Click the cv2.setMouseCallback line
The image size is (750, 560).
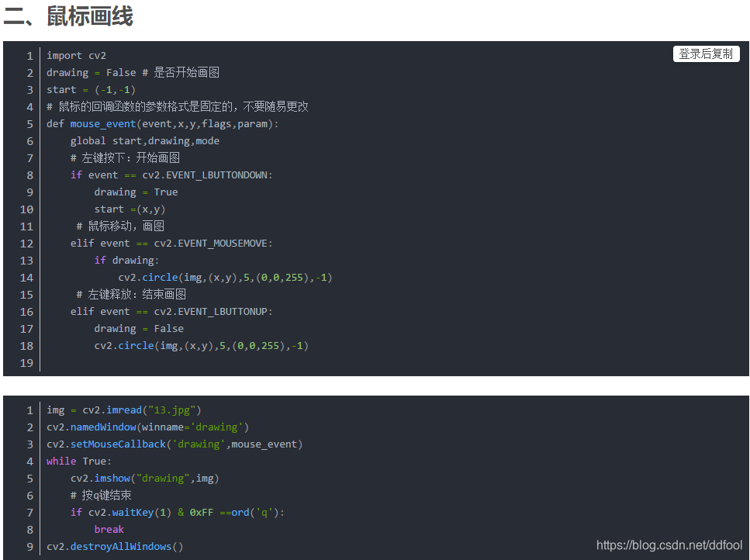tap(175, 444)
